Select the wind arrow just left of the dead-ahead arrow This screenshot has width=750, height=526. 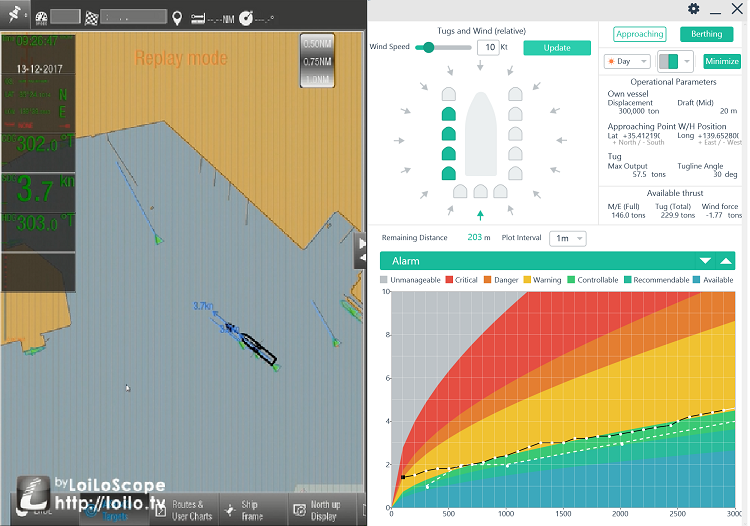pyautogui.click(x=450, y=71)
